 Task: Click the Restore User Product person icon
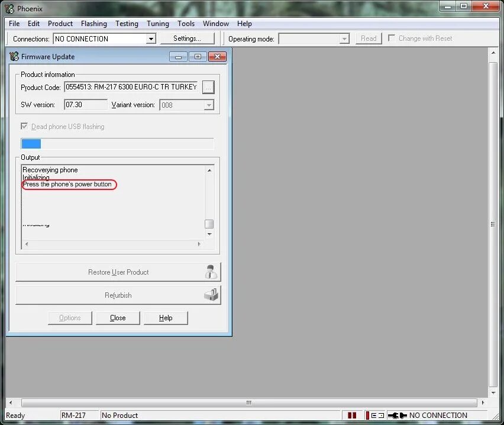pyautogui.click(x=211, y=272)
